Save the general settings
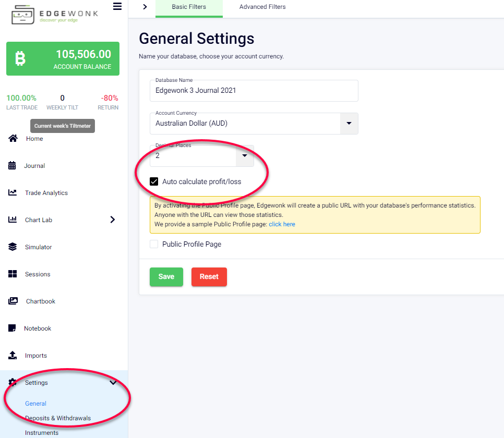The height and width of the screenshot is (438, 504). pos(166,277)
